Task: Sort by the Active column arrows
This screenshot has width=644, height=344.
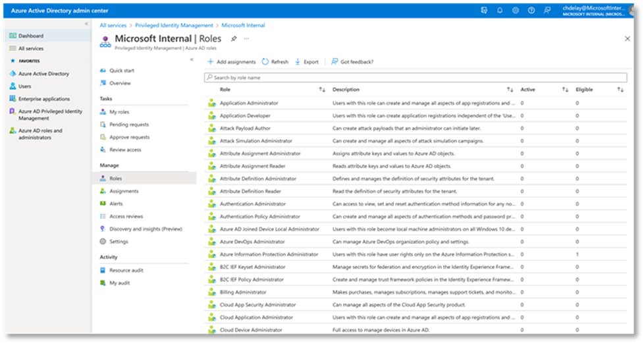Action: [565, 90]
